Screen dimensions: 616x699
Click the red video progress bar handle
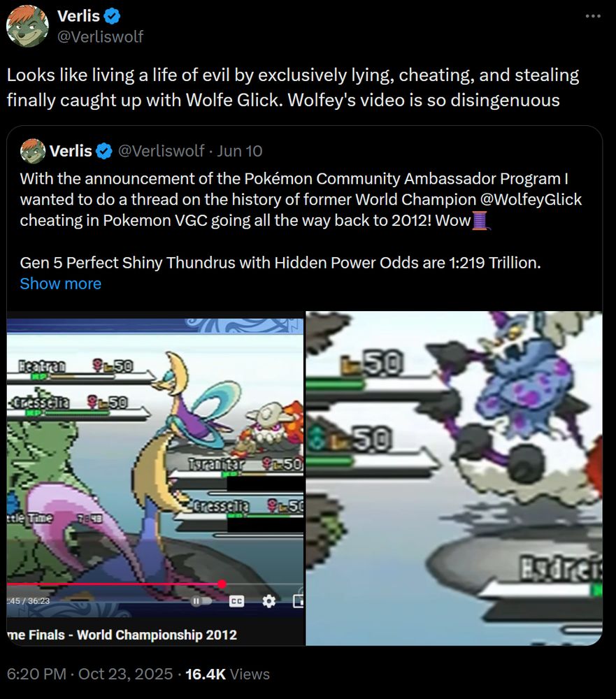pyautogui.click(x=222, y=584)
